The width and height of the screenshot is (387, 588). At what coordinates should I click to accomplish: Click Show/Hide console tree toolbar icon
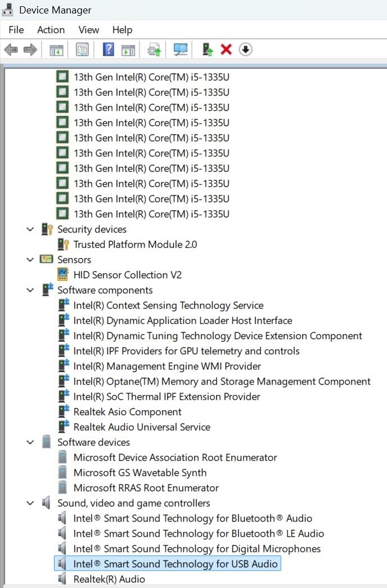click(x=57, y=50)
